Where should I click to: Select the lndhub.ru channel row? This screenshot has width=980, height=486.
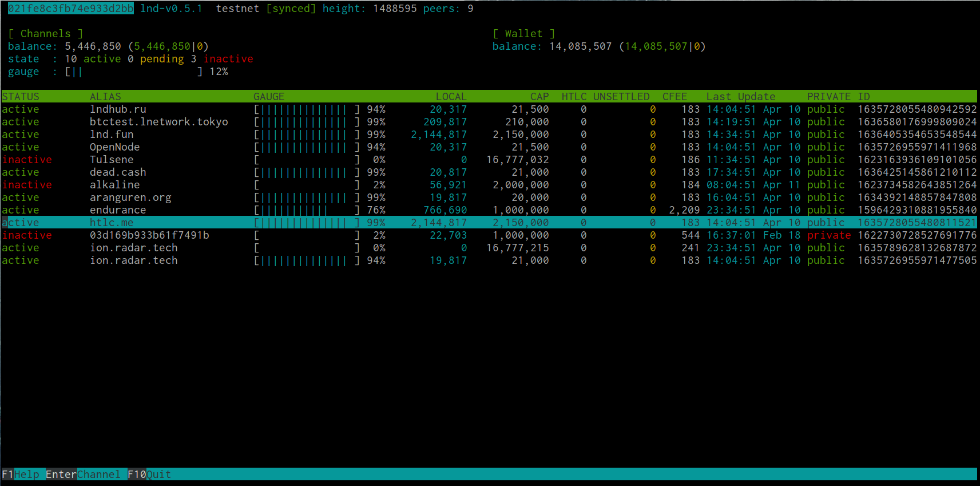[489, 109]
